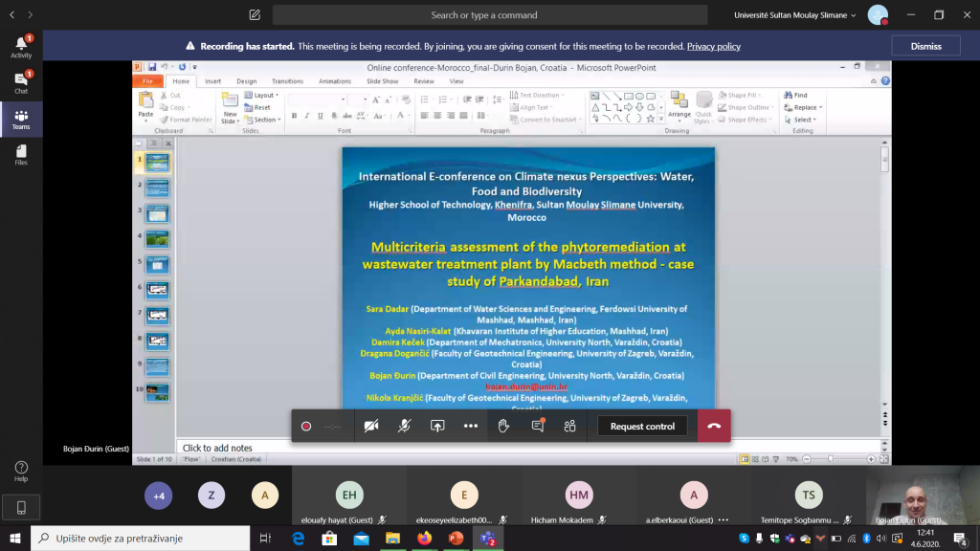Open the Layout dropdown in Slides group
The height and width of the screenshot is (551, 980).
tap(262, 95)
